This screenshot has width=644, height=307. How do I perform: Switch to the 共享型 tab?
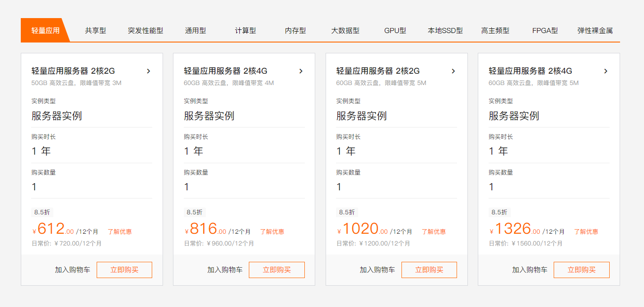point(95,31)
